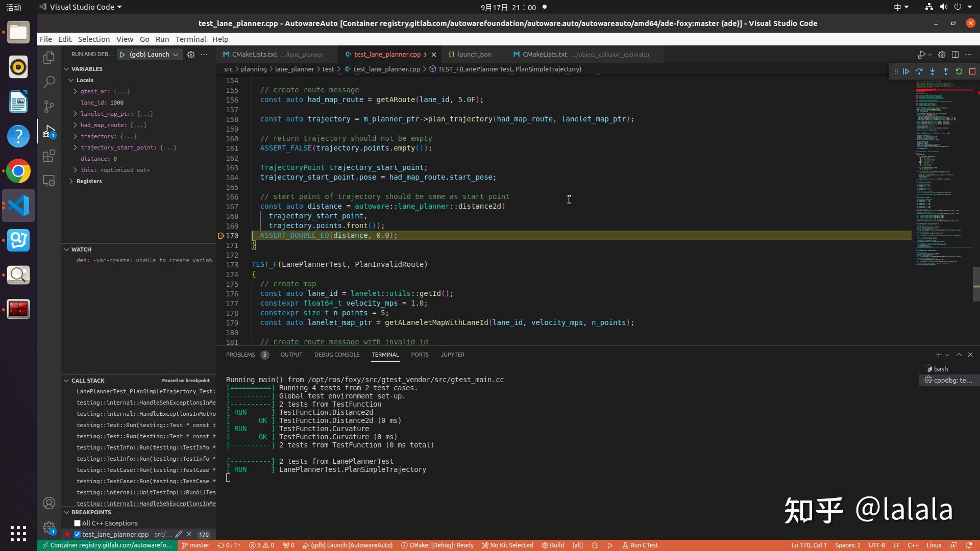Viewport: 980px width, 551px height.
Task: Open launch.json settings gear in debug panel
Action: (x=191, y=55)
